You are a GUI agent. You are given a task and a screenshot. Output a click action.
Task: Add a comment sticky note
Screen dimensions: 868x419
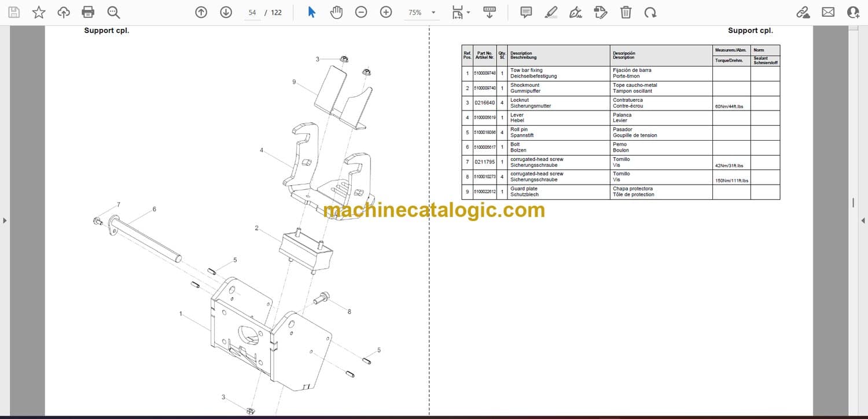(526, 12)
